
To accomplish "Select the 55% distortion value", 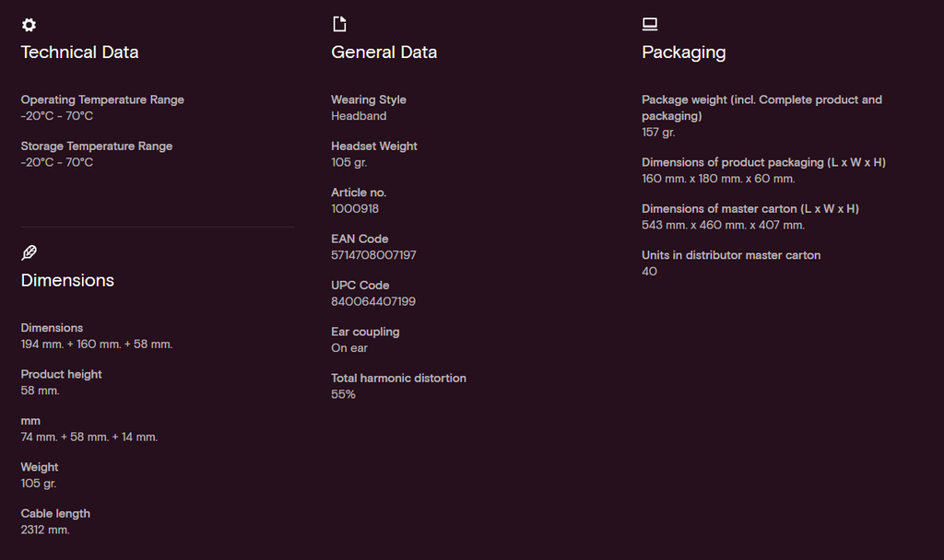I will [x=343, y=394].
